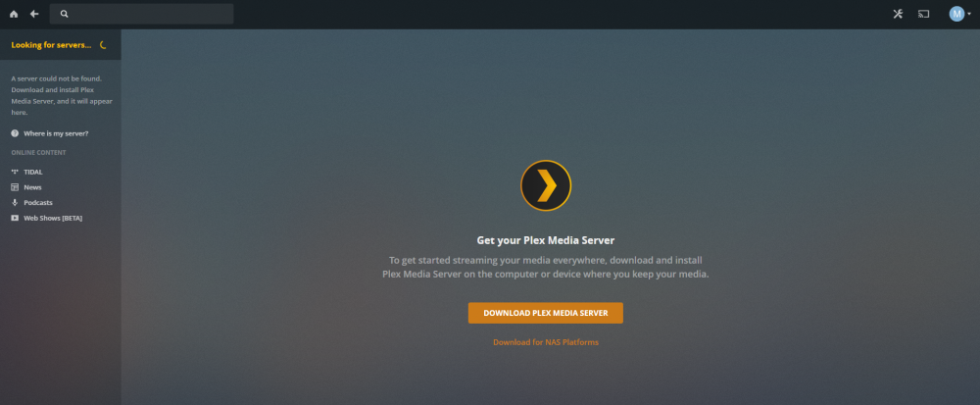The height and width of the screenshot is (405, 980).
Task: Click the yellow server loading spinner
Action: tap(103, 45)
